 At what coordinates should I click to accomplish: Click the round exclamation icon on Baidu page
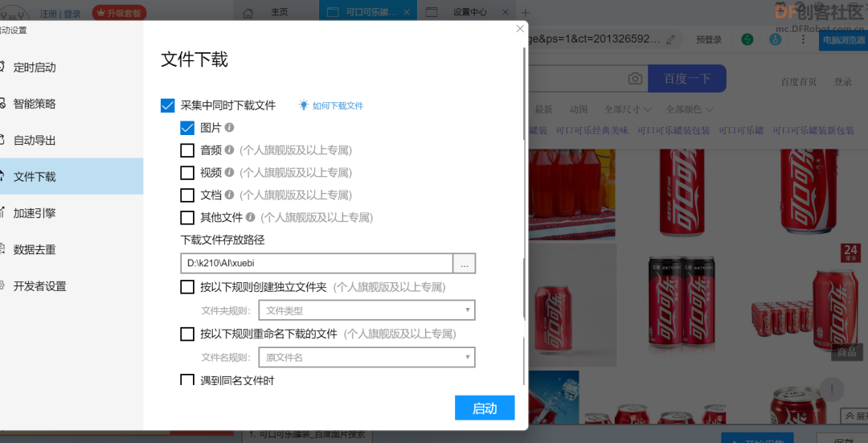pyautogui.click(x=832, y=388)
